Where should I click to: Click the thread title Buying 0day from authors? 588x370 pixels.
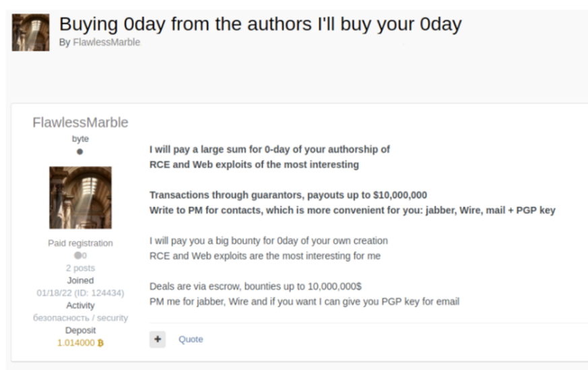tap(260, 24)
